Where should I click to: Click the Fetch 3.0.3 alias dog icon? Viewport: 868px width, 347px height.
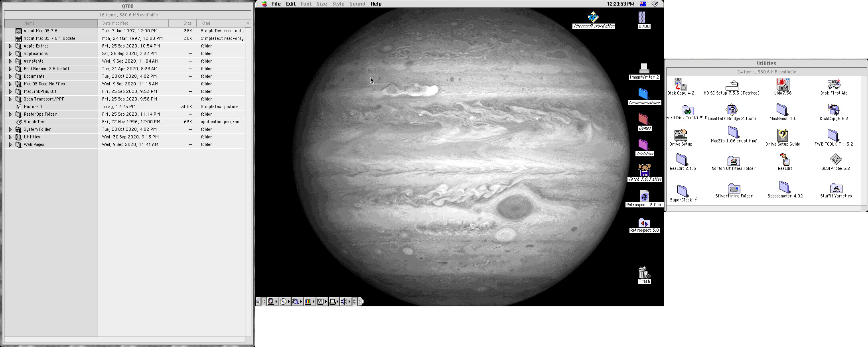(x=645, y=170)
